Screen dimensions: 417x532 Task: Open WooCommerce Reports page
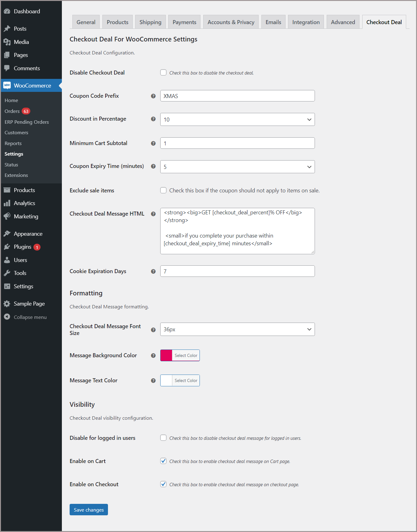pyautogui.click(x=13, y=144)
